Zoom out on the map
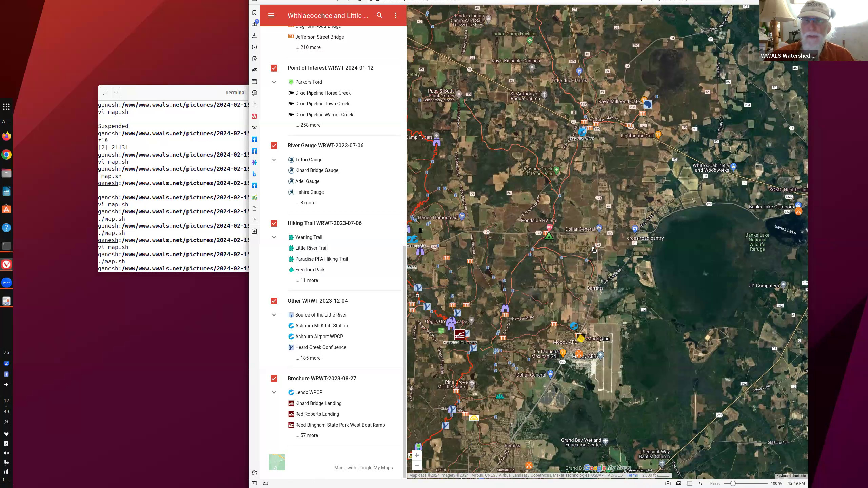This screenshot has height=488, width=868. pyautogui.click(x=417, y=466)
